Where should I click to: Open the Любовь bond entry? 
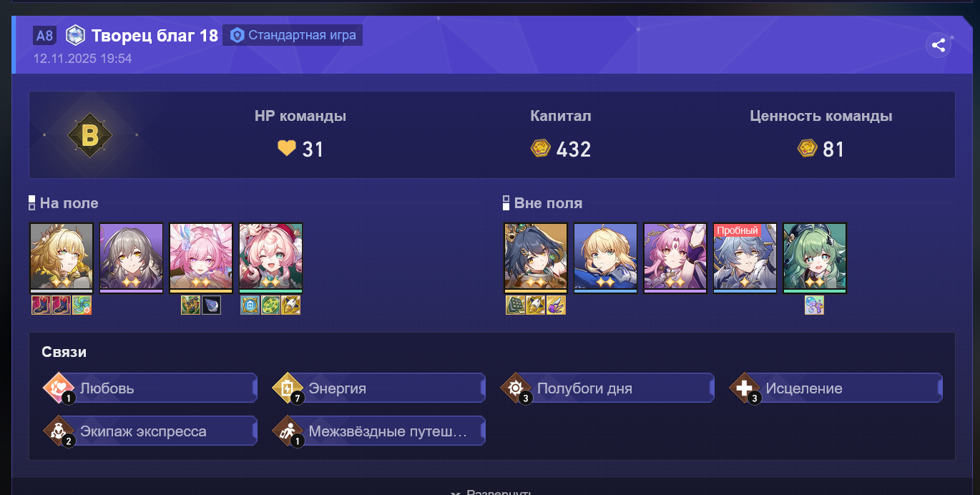click(150, 388)
